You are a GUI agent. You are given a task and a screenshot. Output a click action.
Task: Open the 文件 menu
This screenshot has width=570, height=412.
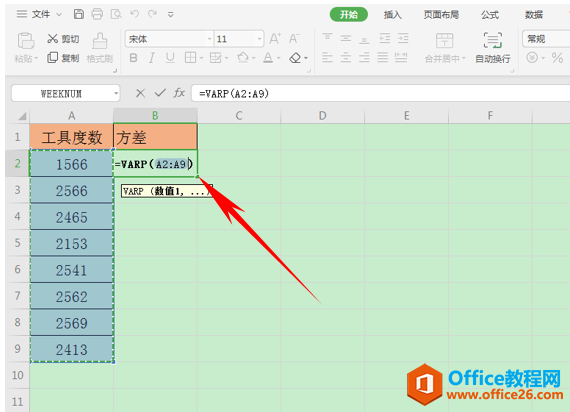pos(41,14)
